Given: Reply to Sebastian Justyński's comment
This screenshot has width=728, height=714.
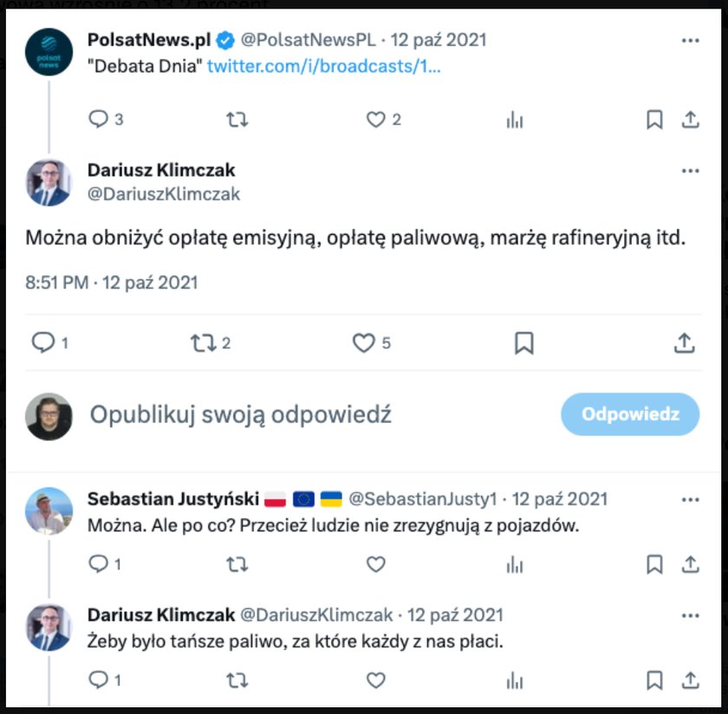Looking at the screenshot, I should pyautogui.click(x=99, y=564).
